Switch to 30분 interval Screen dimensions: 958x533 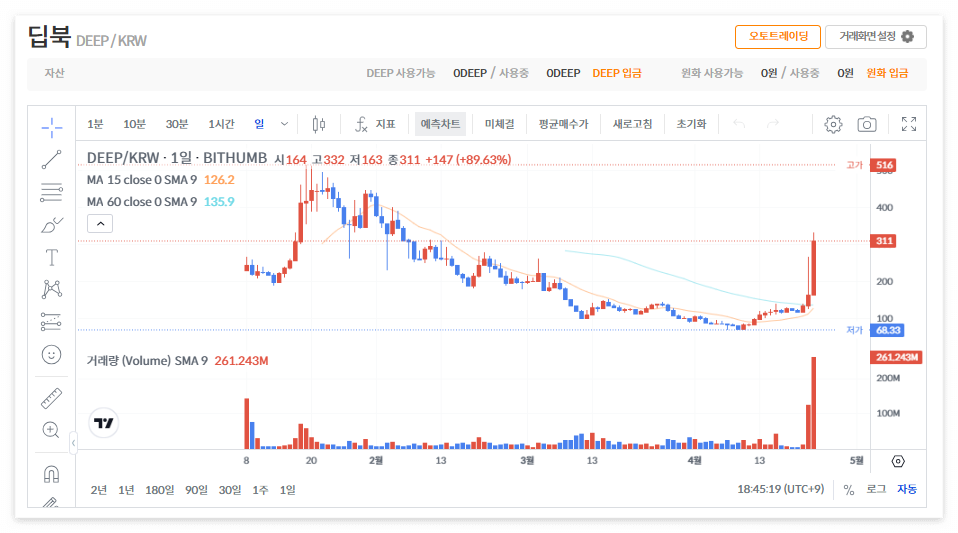(177, 124)
